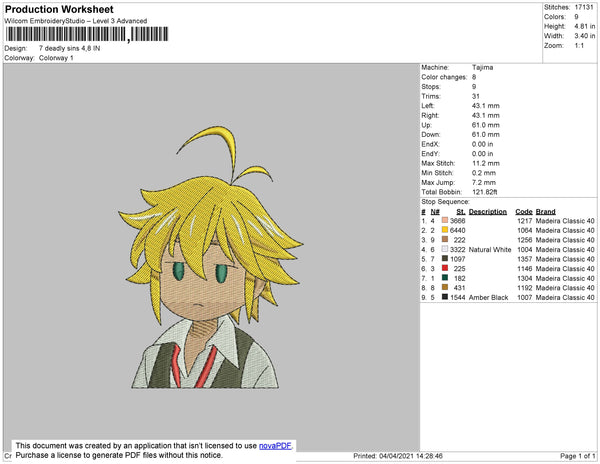Select Total Bobbin value '121.82ft'
This screenshot has height=464, width=600.
[x=484, y=192]
